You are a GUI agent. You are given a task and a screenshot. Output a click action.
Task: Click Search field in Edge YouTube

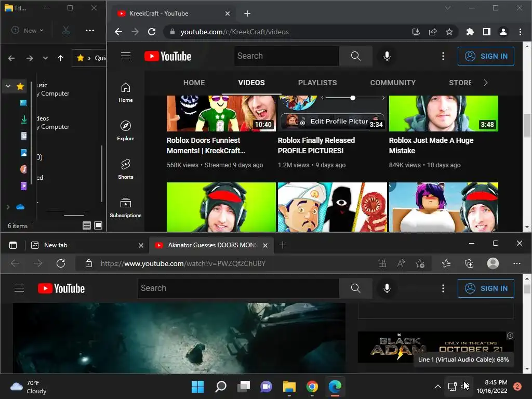pyautogui.click(x=238, y=288)
